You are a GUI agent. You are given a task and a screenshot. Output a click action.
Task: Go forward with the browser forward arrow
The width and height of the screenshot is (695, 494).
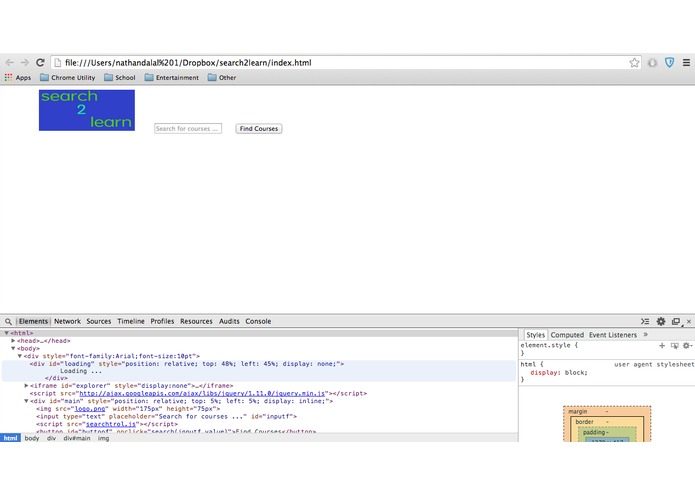(25, 62)
